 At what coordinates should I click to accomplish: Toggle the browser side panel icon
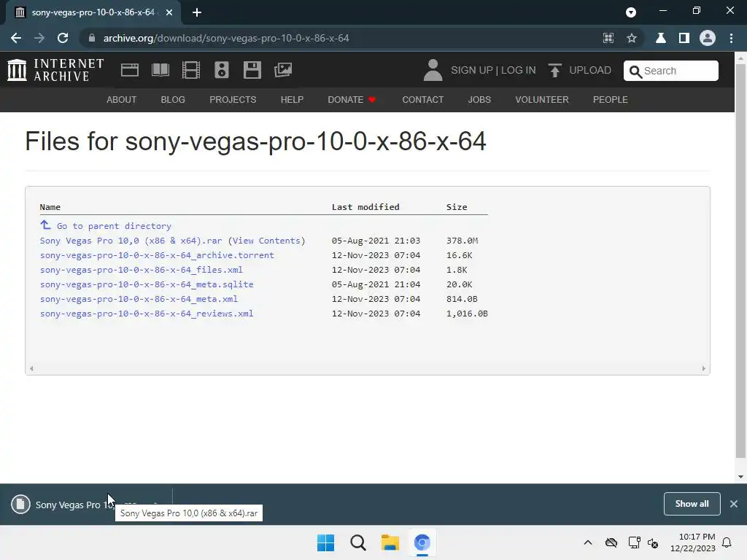pos(684,38)
